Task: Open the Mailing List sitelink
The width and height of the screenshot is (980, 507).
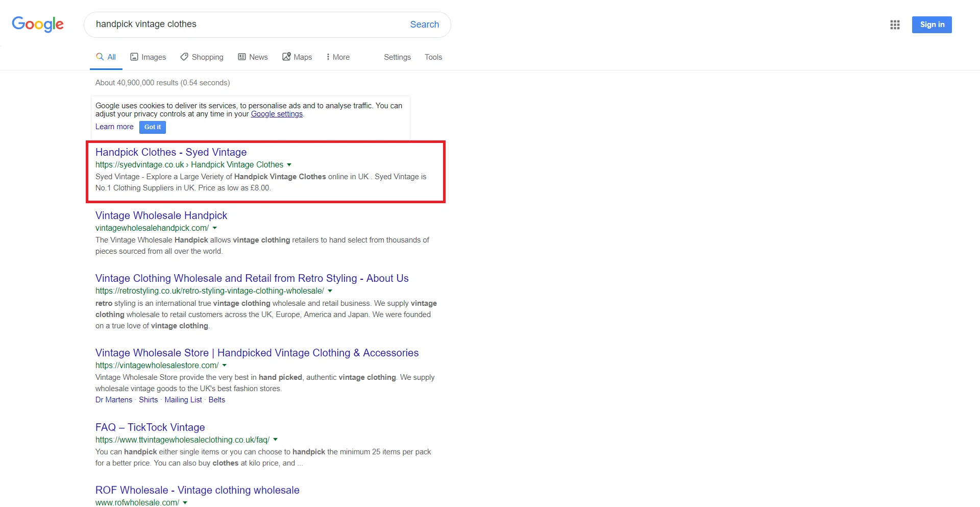Action: [183, 400]
